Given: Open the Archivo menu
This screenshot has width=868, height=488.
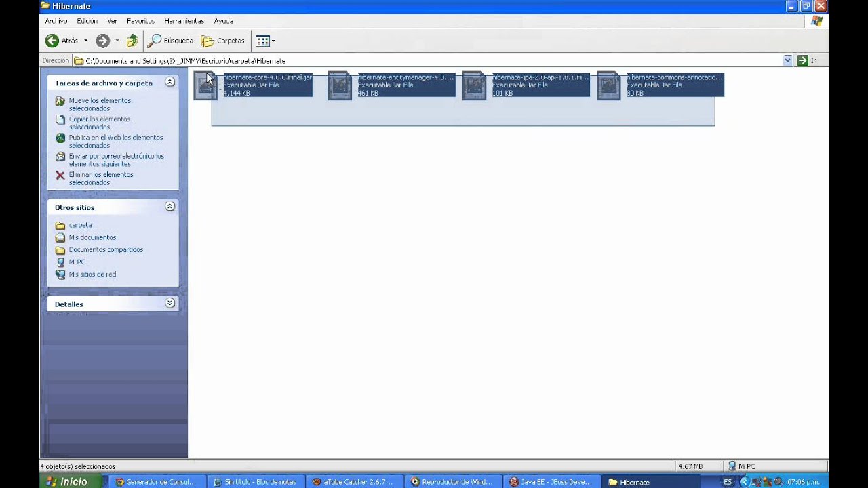Looking at the screenshot, I should pyautogui.click(x=56, y=21).
